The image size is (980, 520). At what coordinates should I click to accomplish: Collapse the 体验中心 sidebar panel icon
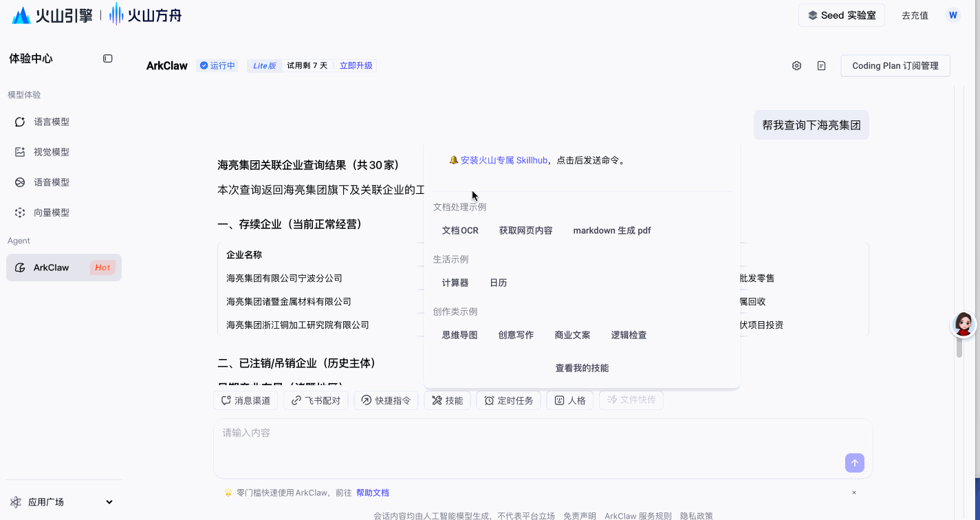click(108, 58)
